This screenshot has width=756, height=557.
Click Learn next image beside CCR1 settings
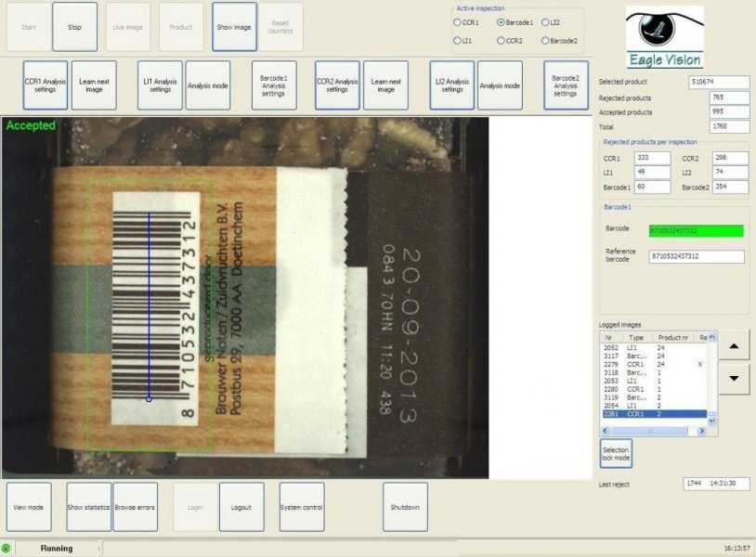pyautogui.click(x=94, y=85)
